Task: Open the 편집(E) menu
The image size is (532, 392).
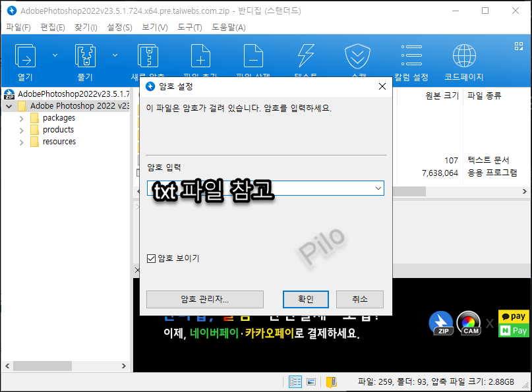Action: point(53,28)
